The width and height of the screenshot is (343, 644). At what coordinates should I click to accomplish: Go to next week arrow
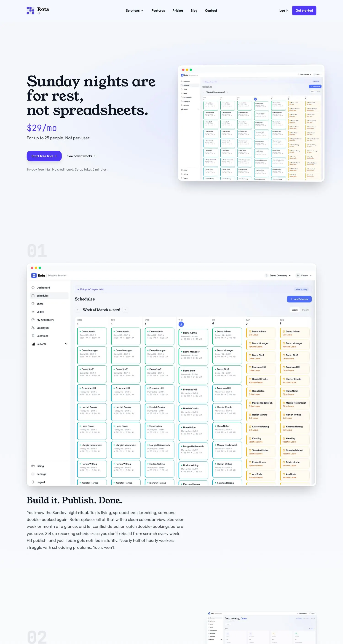tap(125, 310)
